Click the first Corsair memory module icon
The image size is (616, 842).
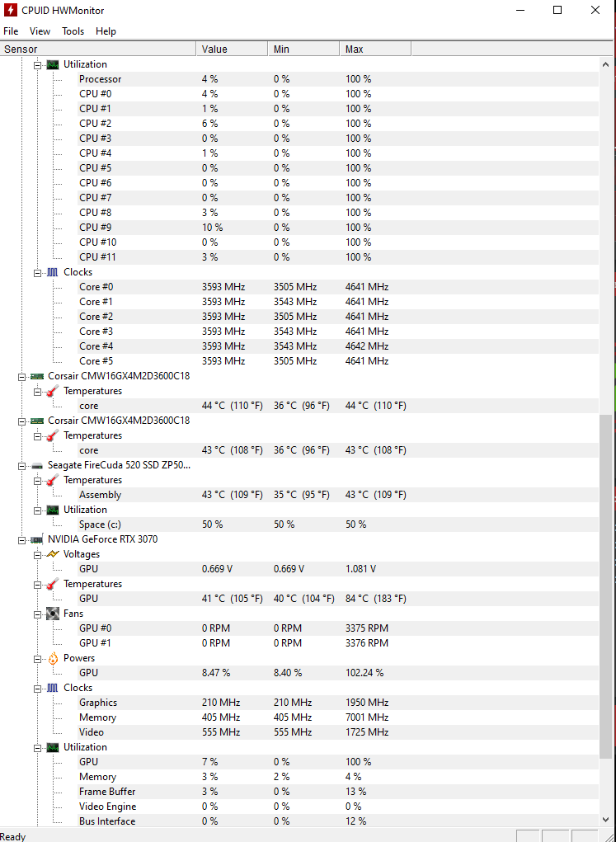click(37, 376)
